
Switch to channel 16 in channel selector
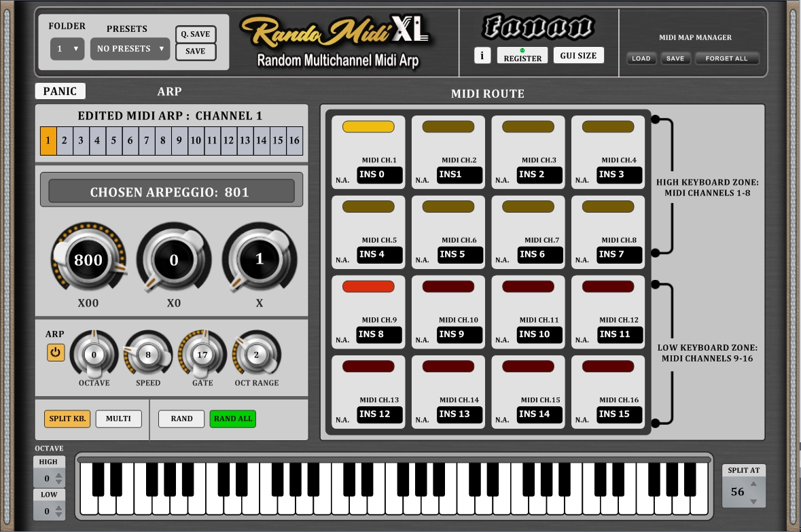tap(294, 141)
